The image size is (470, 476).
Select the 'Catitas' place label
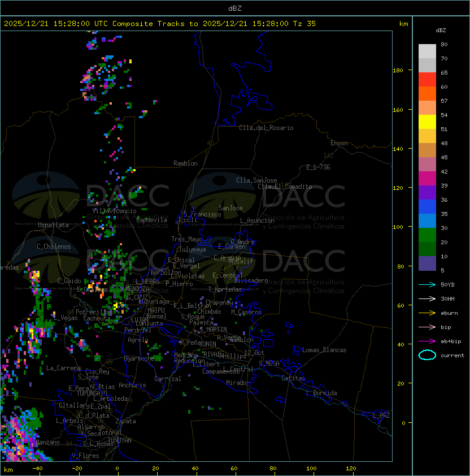[293, 378]
